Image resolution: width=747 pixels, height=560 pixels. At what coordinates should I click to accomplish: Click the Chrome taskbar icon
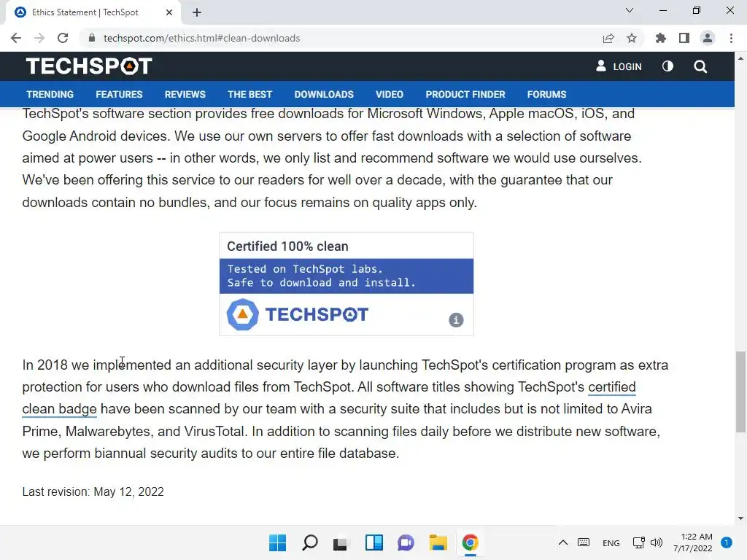471,542
